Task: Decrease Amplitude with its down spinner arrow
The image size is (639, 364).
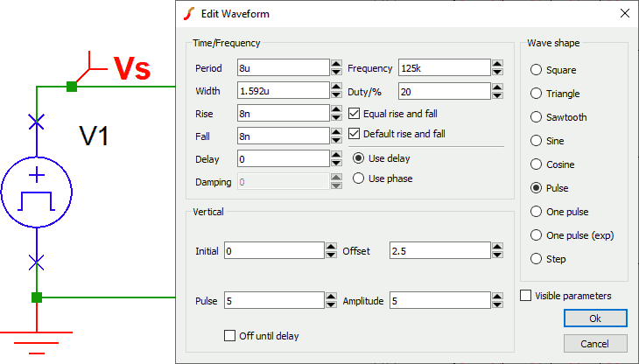Action: click(497, 304)
